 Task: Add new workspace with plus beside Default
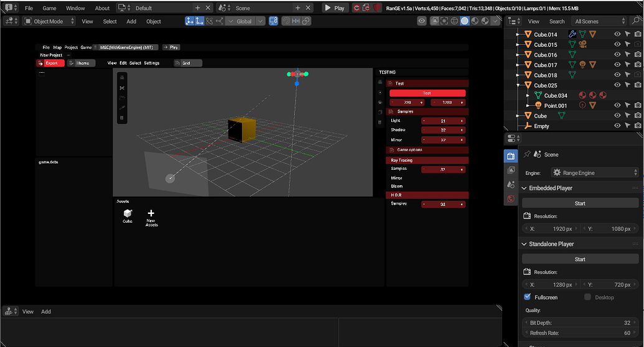coord(197,8)
